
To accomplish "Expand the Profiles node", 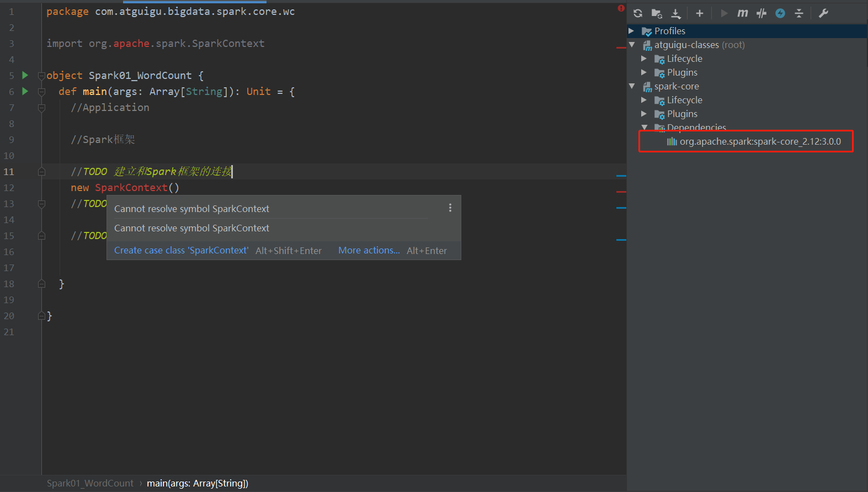I will coord(631,31).
